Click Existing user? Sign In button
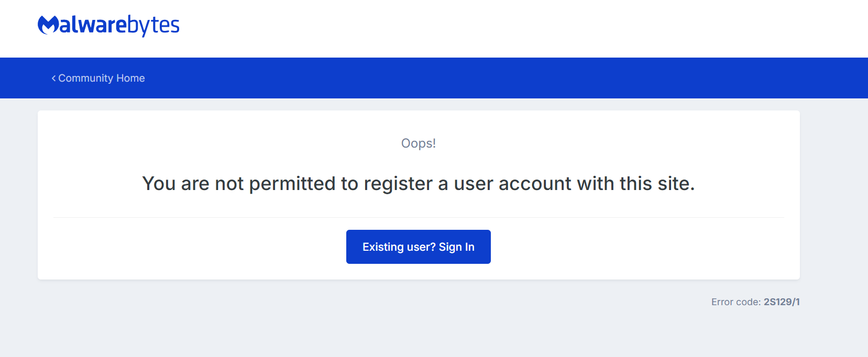868x357 pixels. (419, 247)
